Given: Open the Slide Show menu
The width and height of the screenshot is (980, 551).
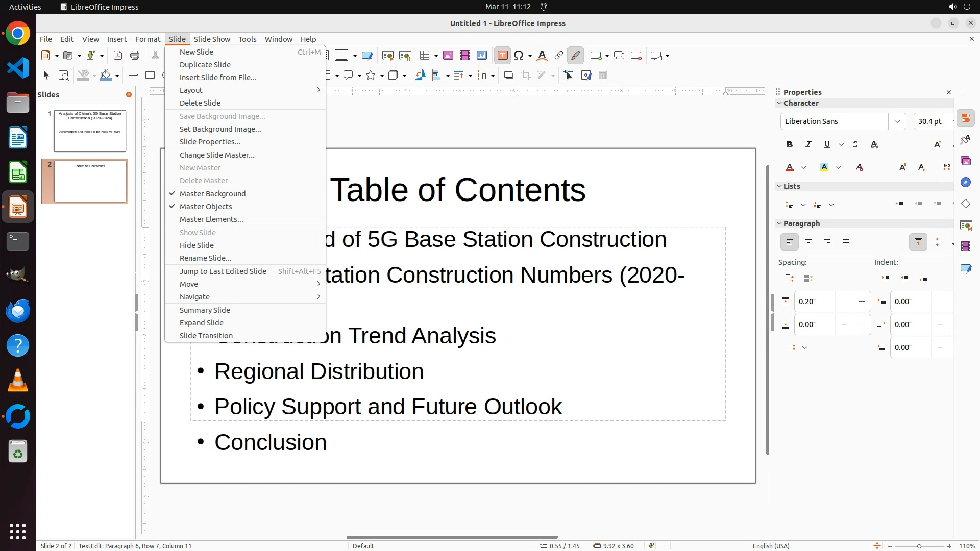Looking at the screenshot, I should (x=212, y=39).
